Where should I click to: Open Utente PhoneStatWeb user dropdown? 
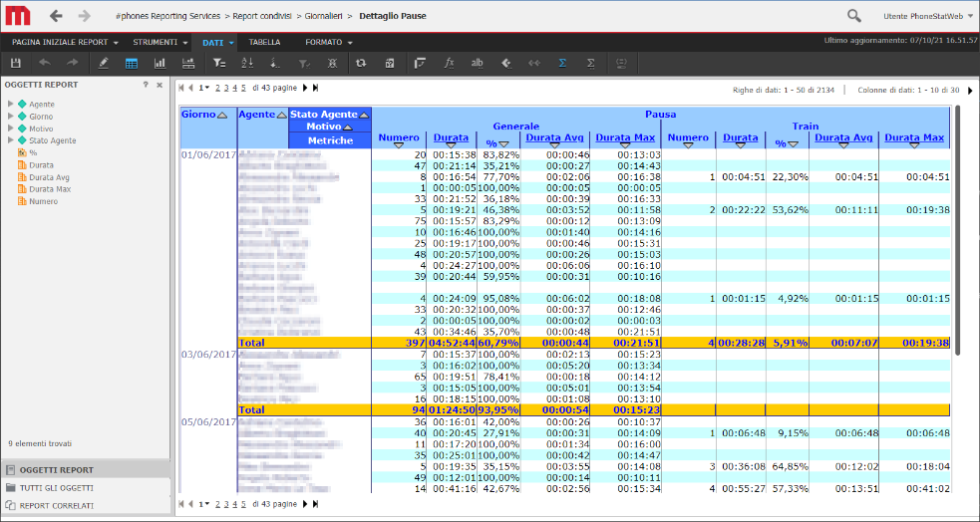click(970, 17)
